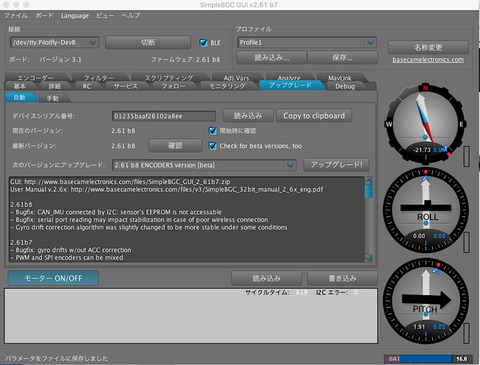Open the ビュー menu

tap(105, 15)
